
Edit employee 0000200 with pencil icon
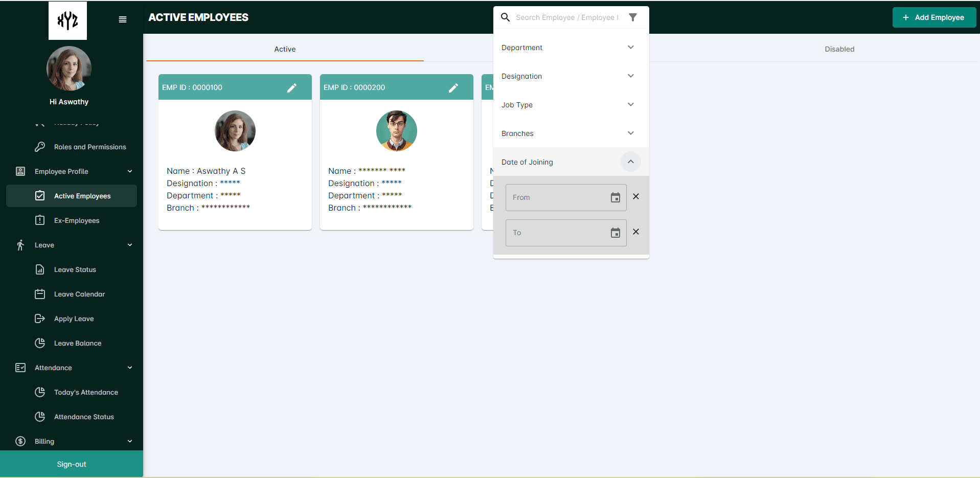coord(453,88)
